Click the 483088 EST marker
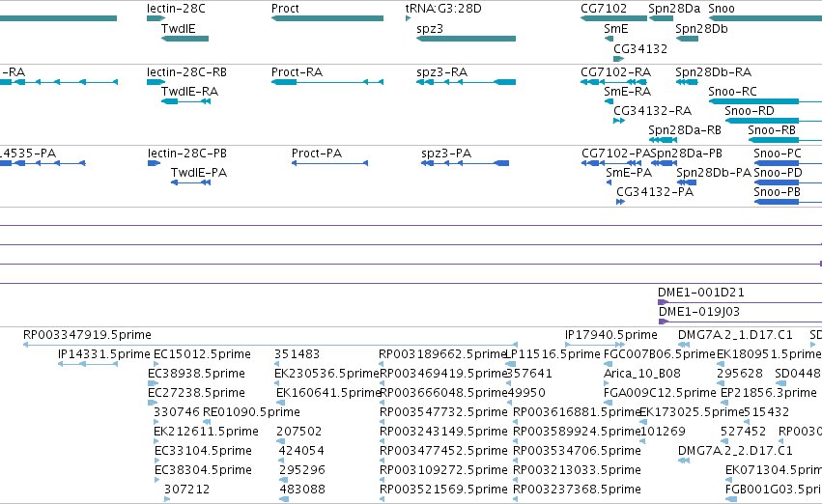Screen dimensions: 822x504 284,499
